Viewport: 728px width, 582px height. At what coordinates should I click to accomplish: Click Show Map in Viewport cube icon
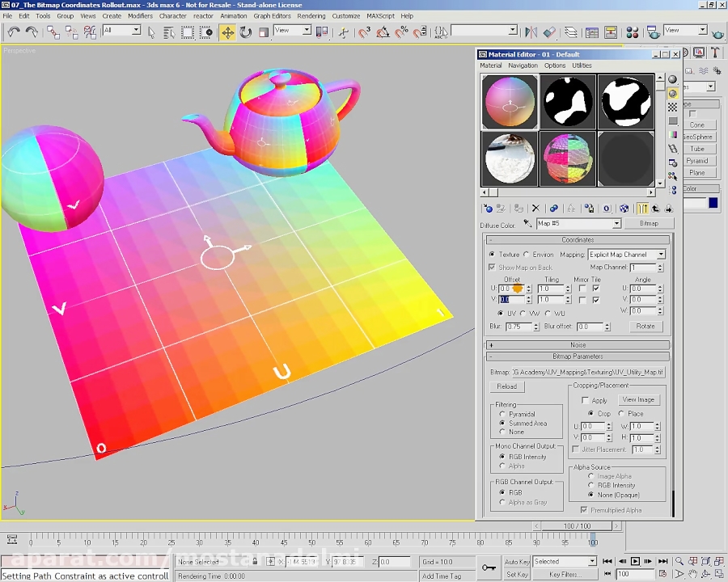pos(624,209)
